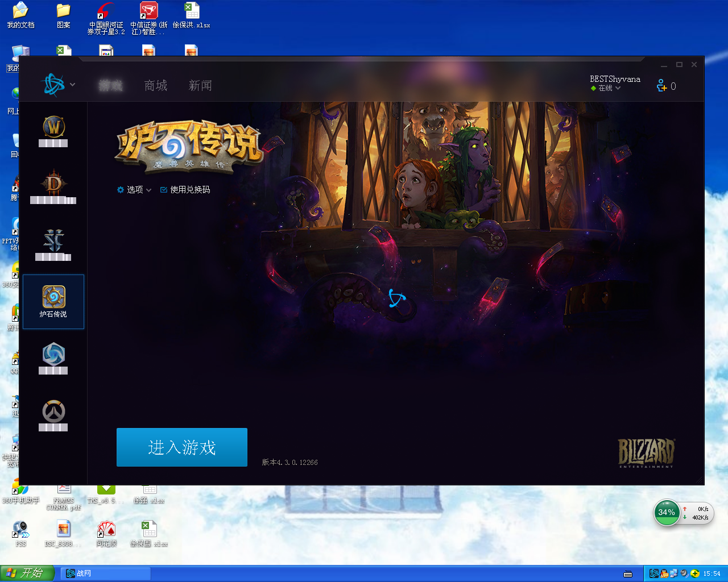Click the Blizzard Entertainment logo
The image size is (728, 582).
(x=646, y=453)
